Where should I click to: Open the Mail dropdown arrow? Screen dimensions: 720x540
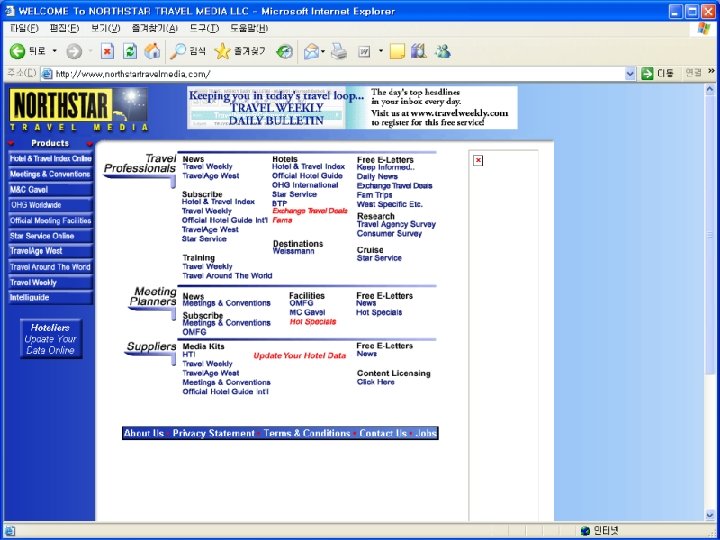(323, 51)
